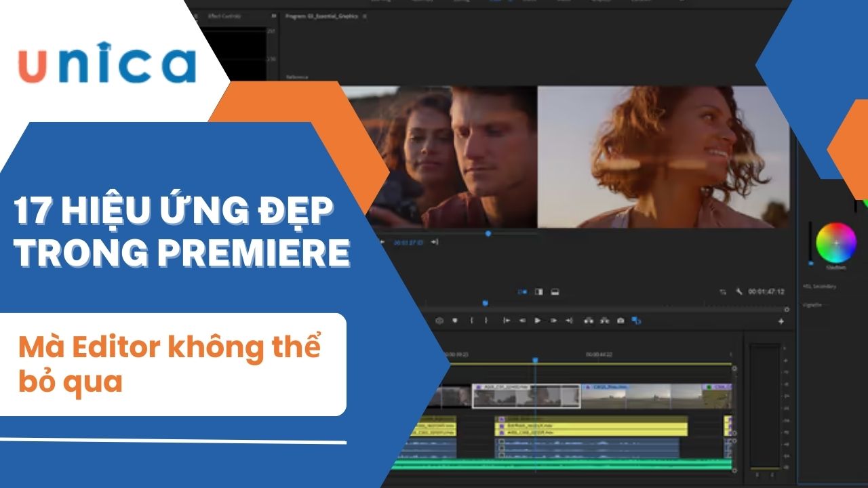Toggle the blue Comparison View icon
868x488 pixels.
click(636, 321)
